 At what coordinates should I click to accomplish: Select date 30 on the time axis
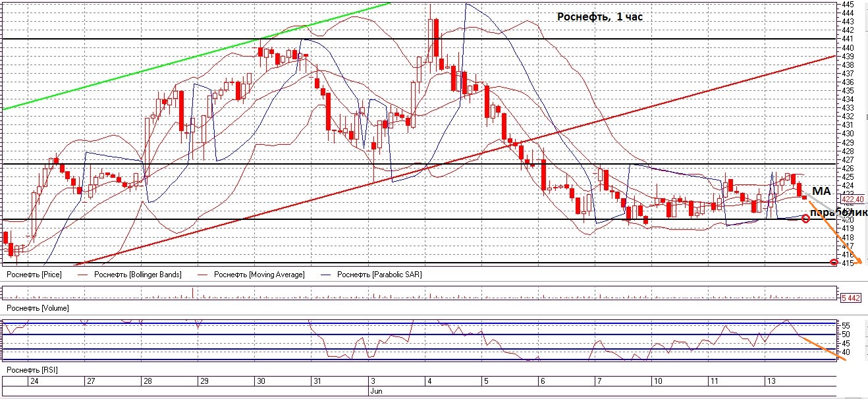tap(261, 381)
